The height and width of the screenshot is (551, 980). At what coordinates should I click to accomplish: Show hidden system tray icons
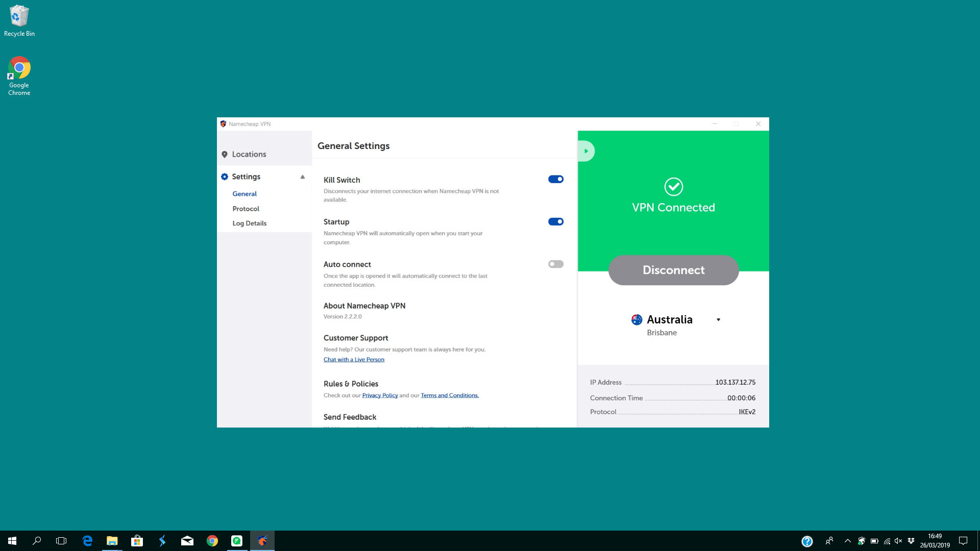coord(848,541)
